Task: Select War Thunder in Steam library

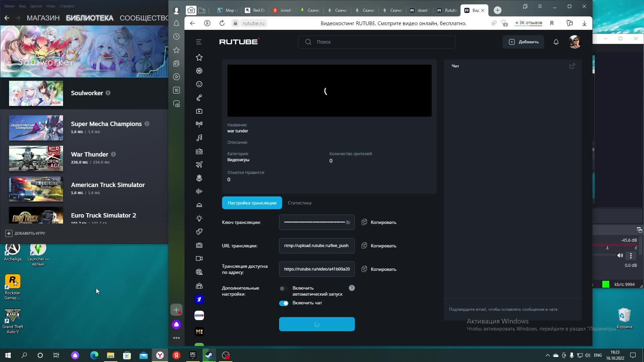Action: [x=90, y=155]
